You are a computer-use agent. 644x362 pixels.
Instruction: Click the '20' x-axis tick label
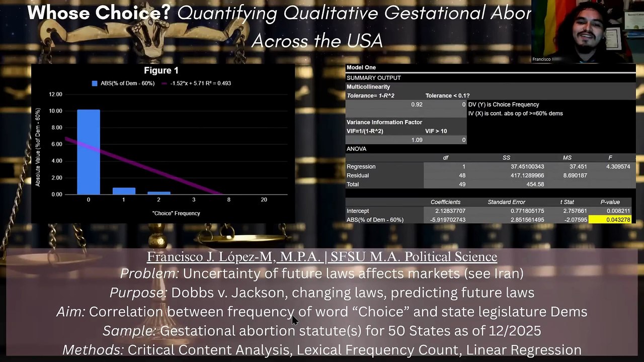[264, 200]
